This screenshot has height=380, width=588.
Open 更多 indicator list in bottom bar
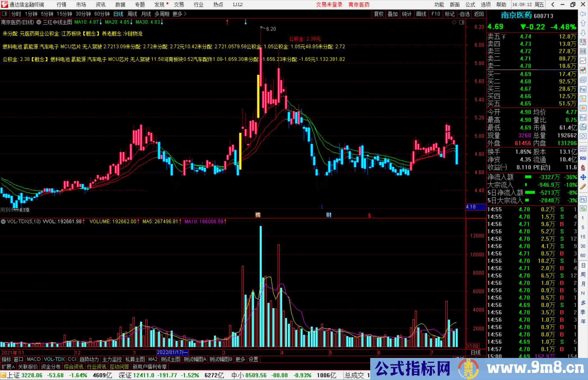click(240, 359)
